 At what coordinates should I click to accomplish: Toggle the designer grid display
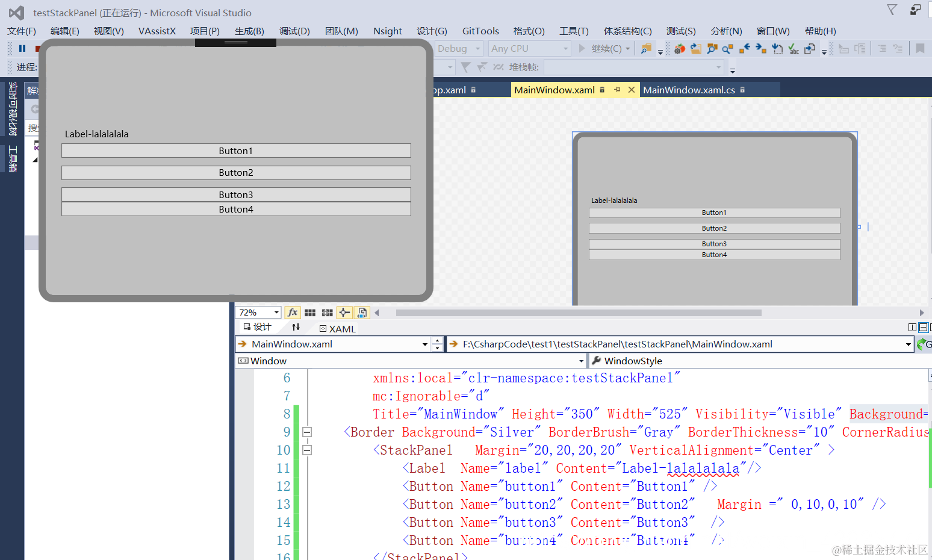pyautogui.click(x=310, y=313)
